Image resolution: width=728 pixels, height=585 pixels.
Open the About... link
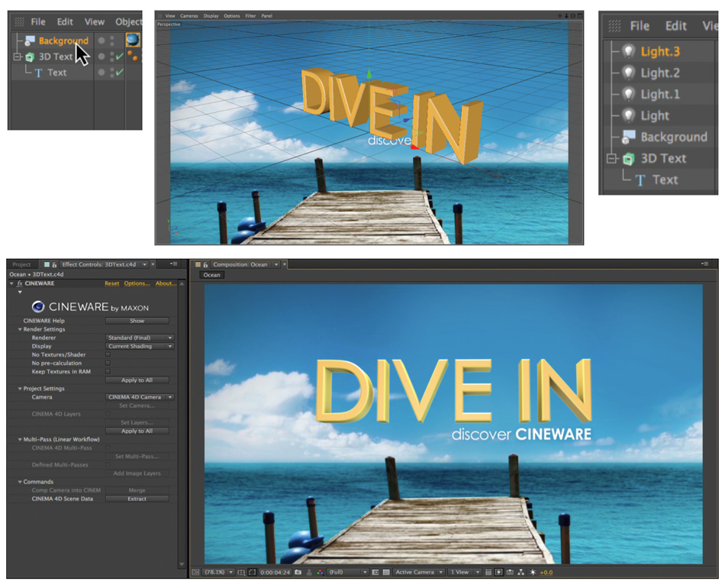tap(166, 283)
